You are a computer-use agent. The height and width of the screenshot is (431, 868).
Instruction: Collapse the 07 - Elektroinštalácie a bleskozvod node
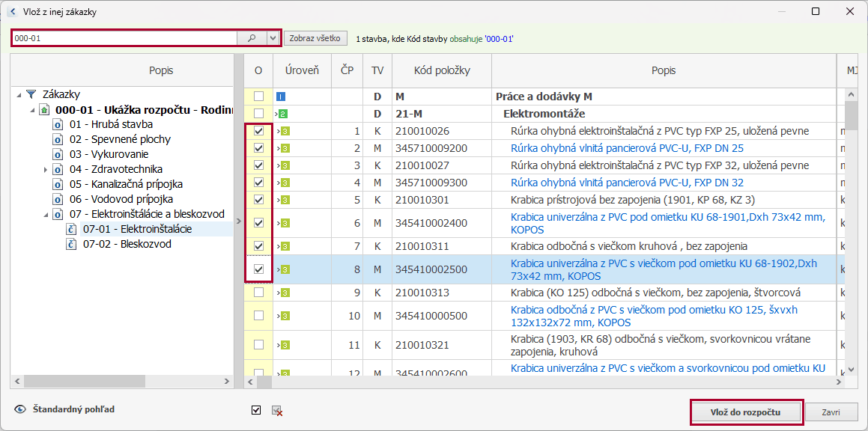[45, 214]
